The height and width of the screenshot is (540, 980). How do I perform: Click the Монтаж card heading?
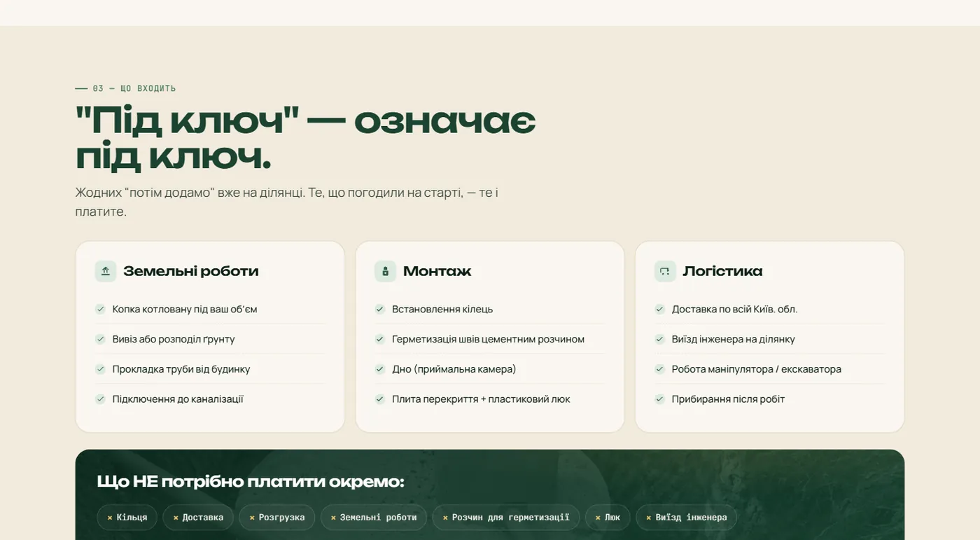click(437, 271)
